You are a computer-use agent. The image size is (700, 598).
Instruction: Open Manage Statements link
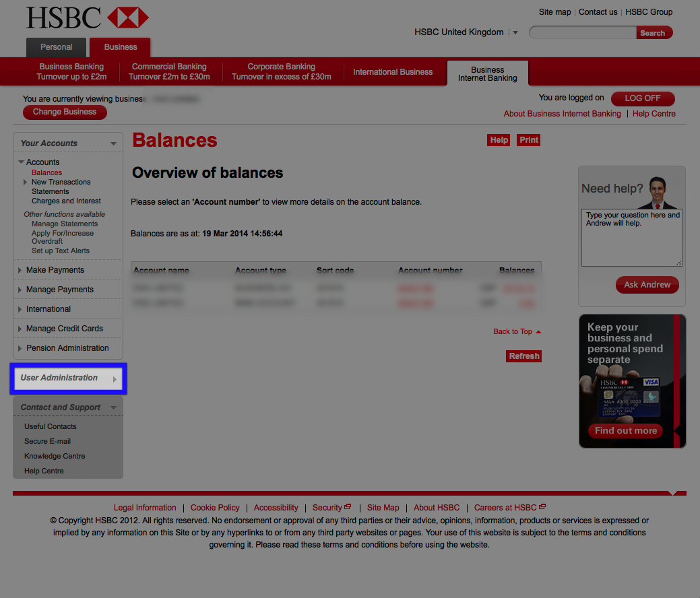click(65, 224)
